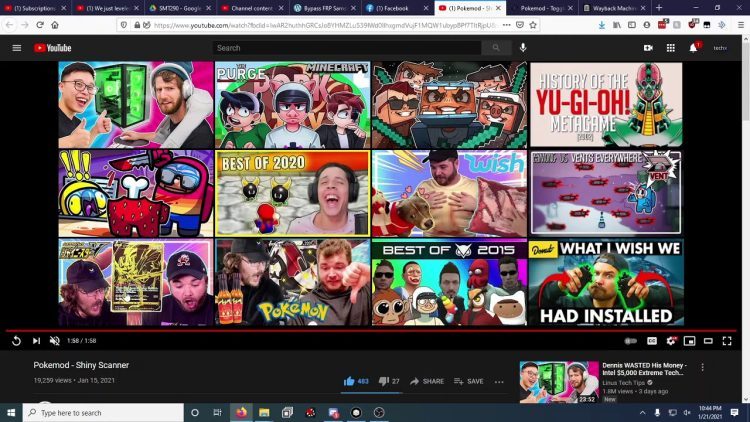
Task: Click the Windows taskbar search box
Action: (x=103, y=412)
